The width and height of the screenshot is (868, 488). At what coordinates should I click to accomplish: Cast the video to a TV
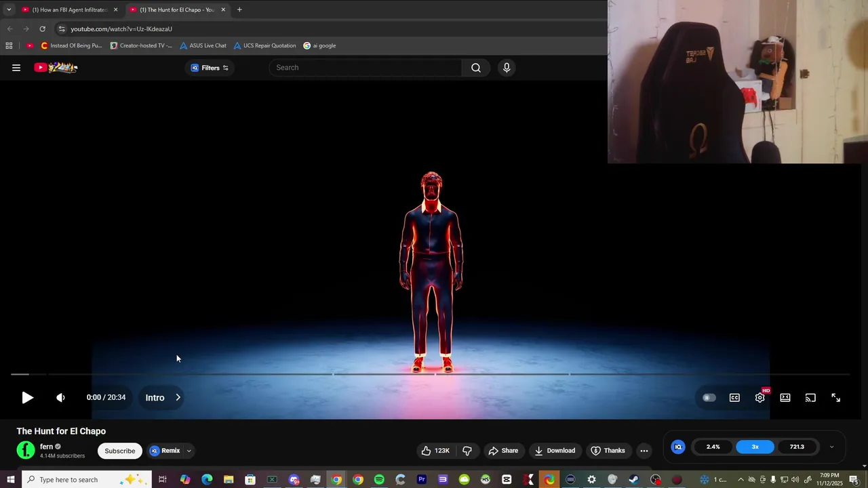810,398
